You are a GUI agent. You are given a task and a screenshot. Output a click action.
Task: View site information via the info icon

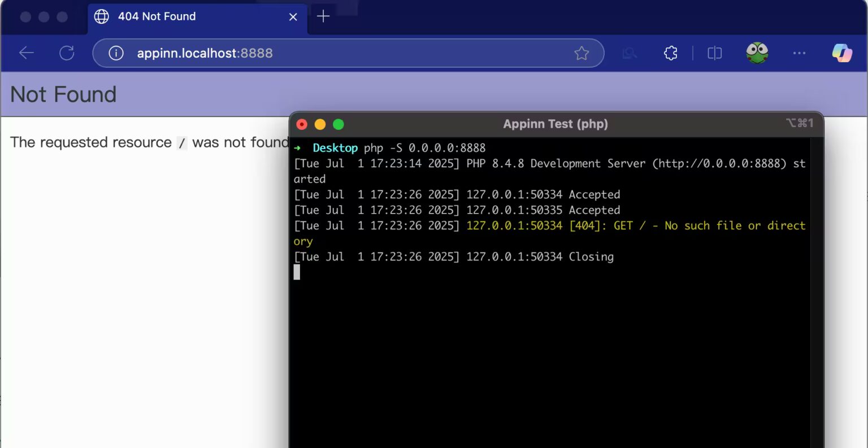point(116,53)
